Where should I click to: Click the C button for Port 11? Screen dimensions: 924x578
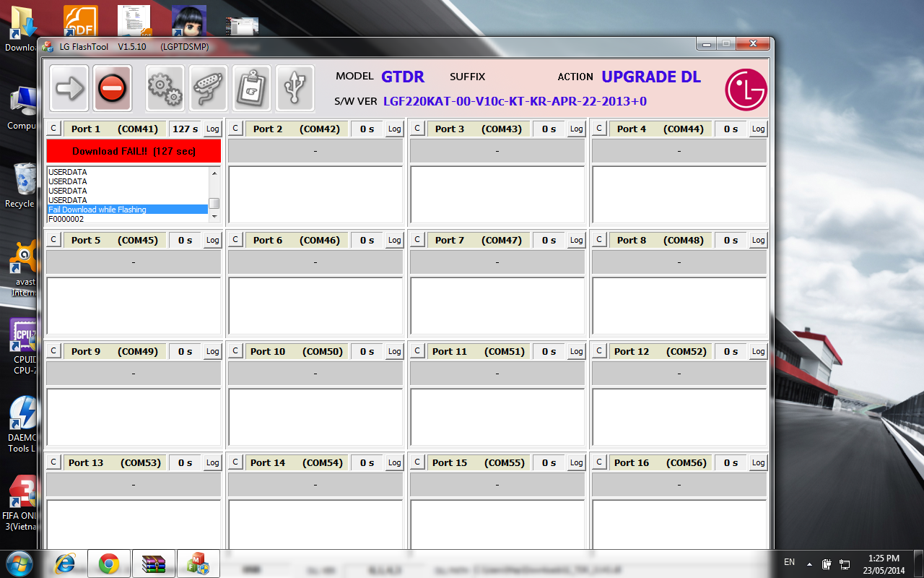pos(417,351)
